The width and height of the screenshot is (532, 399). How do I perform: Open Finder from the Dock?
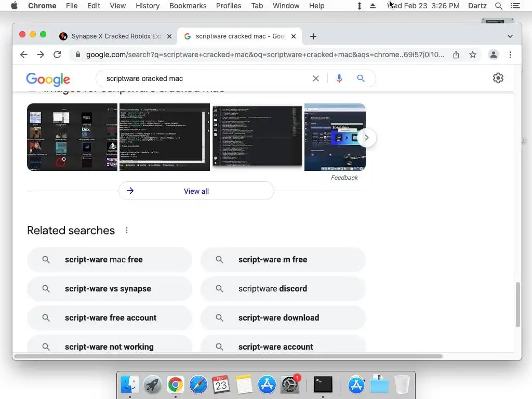pos(129,385)
